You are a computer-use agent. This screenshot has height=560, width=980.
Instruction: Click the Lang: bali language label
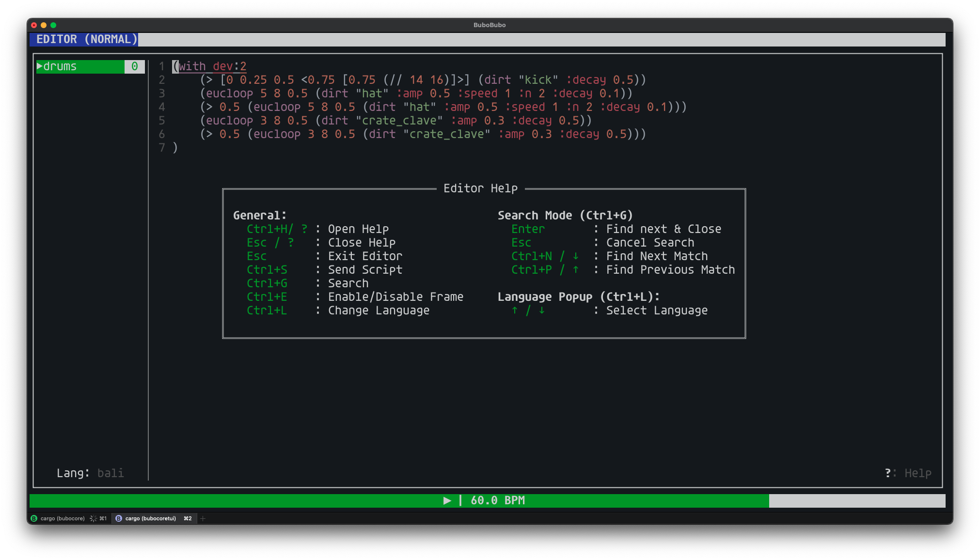click(90, 473)
